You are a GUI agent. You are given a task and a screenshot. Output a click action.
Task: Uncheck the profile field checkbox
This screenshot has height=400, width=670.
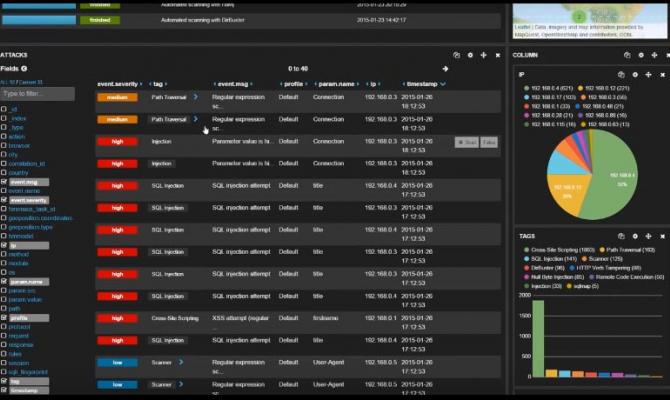pos(4,318)
